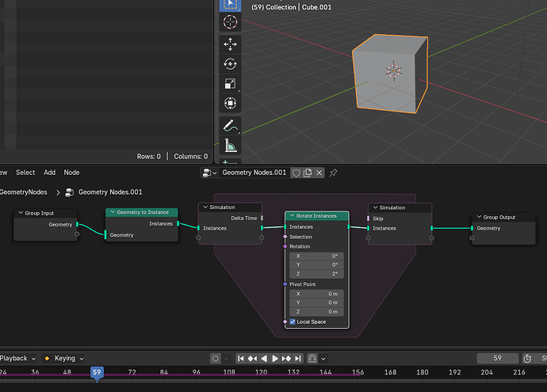Click the Delta Time output socket label
The image size is (547, 392).
(x=244, y=218)
